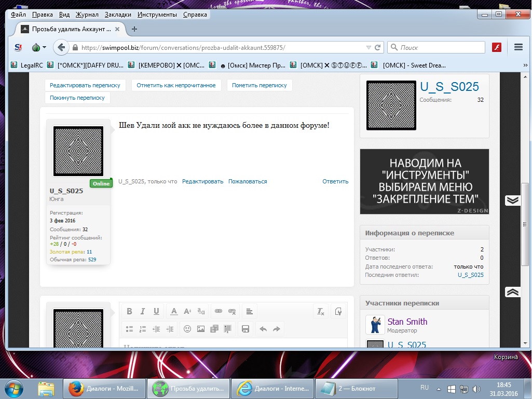
Task: Open Firefox hamburger menu
Action: pyautogui.click(x=519, y=48)
